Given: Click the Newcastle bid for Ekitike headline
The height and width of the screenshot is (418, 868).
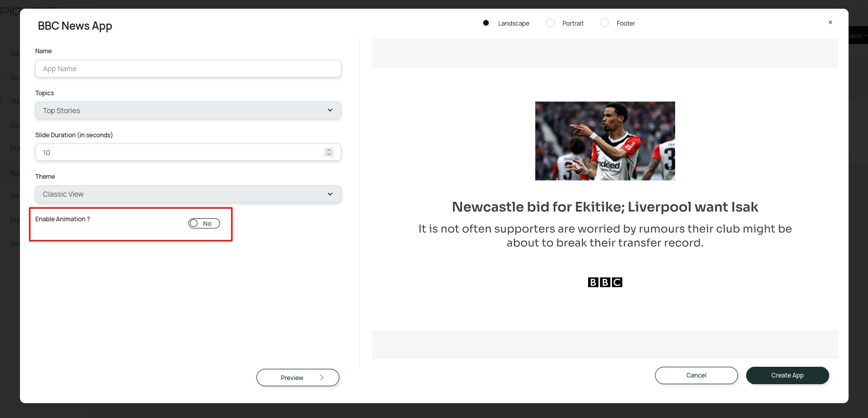Looking at the screenshot, I should tap(605, 207).
